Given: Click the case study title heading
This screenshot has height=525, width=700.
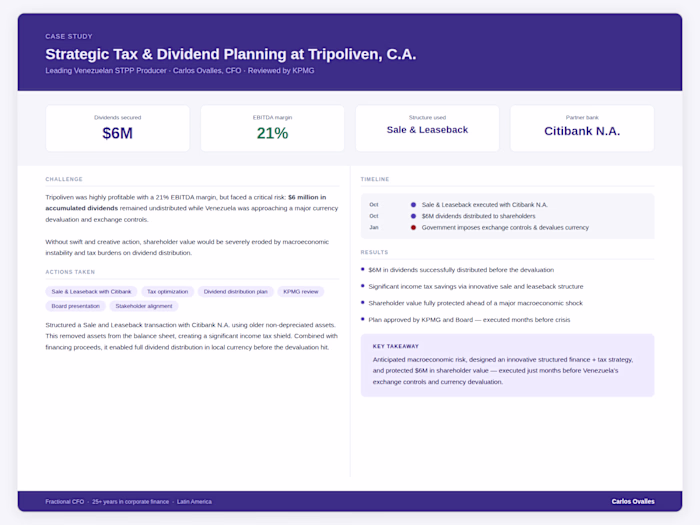Looking at the screenshot, I should [x=231, y=54].
